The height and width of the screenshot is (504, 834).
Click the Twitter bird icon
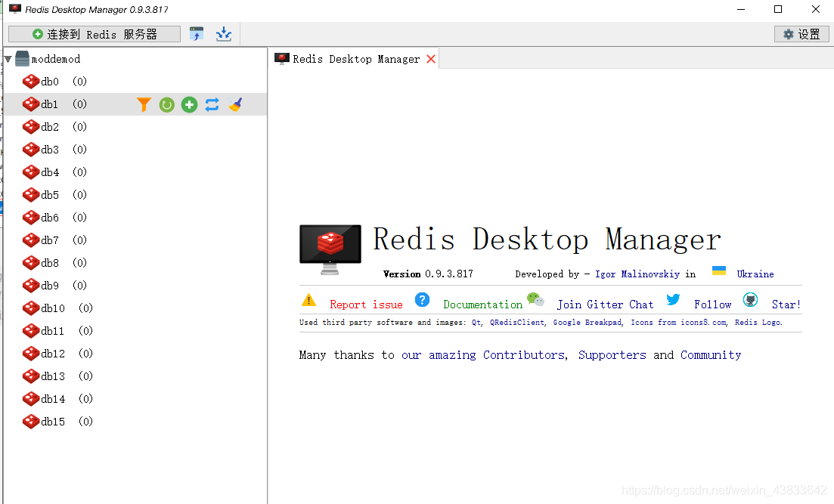[x=674, y=299]
